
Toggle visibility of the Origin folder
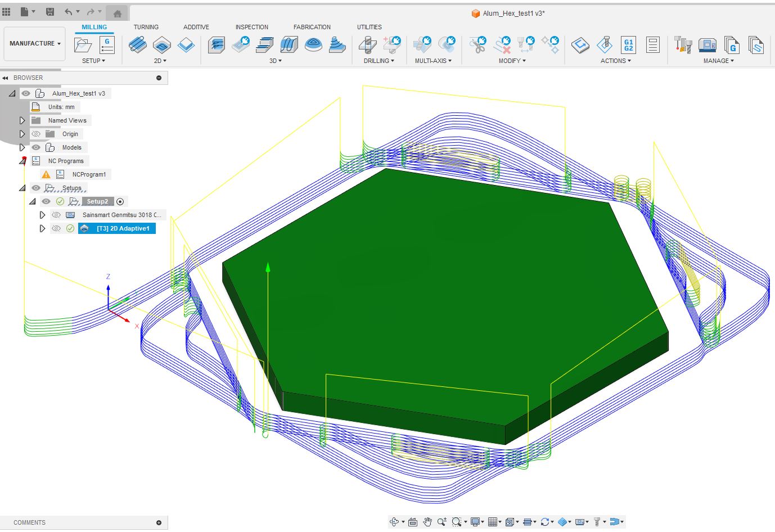pyautogui.click(x=35, y=134)
